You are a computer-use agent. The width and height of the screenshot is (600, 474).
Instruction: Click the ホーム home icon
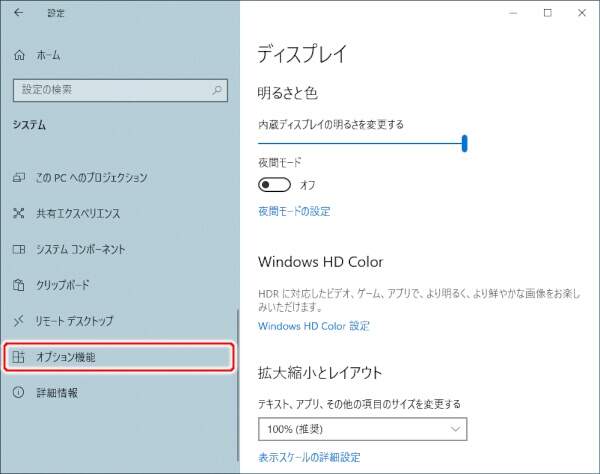pos(19,57)
